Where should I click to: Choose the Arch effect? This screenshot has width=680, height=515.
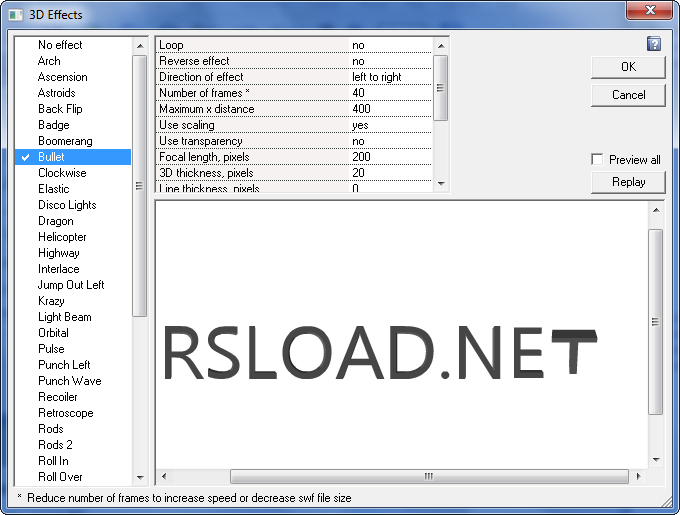tap(73, 61)
